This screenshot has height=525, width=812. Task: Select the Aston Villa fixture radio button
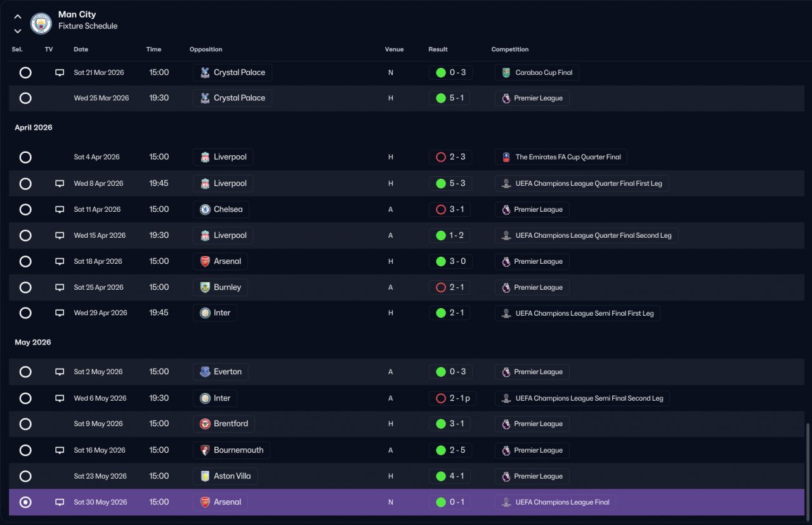point(25,476)
